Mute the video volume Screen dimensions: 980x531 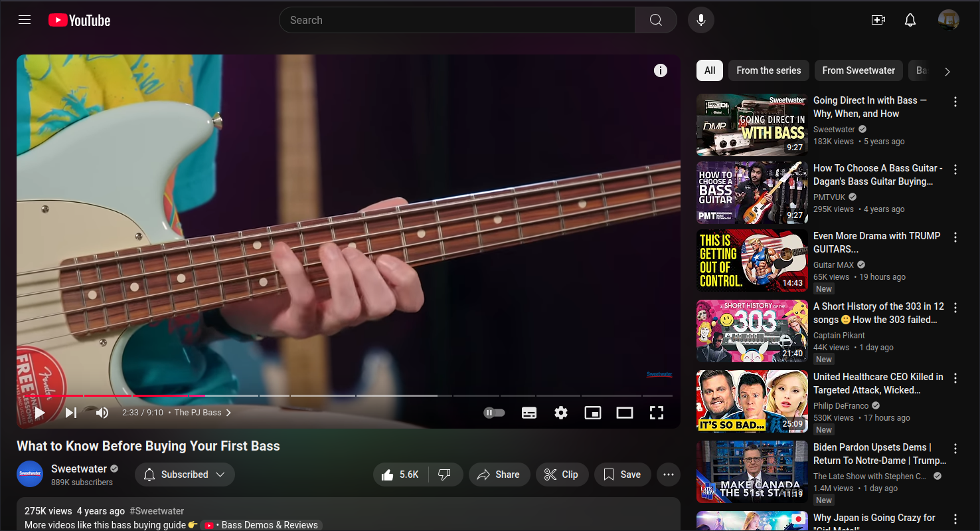tap(102, 413)
